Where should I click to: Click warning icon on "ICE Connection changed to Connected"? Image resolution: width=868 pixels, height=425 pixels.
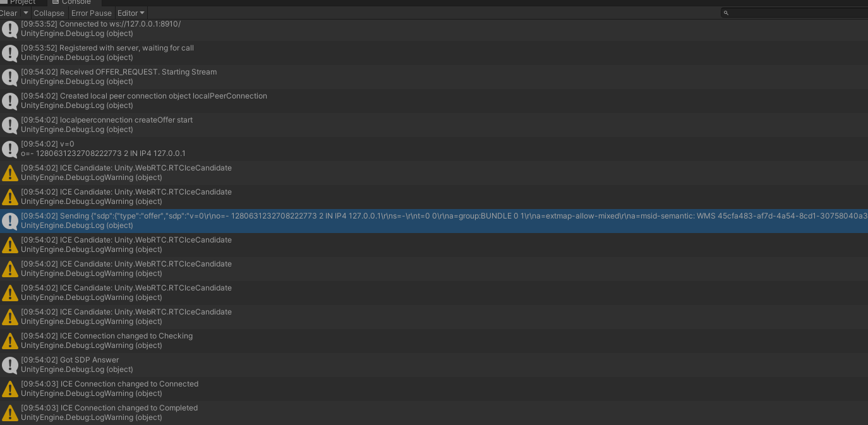(x=10, y=388)
